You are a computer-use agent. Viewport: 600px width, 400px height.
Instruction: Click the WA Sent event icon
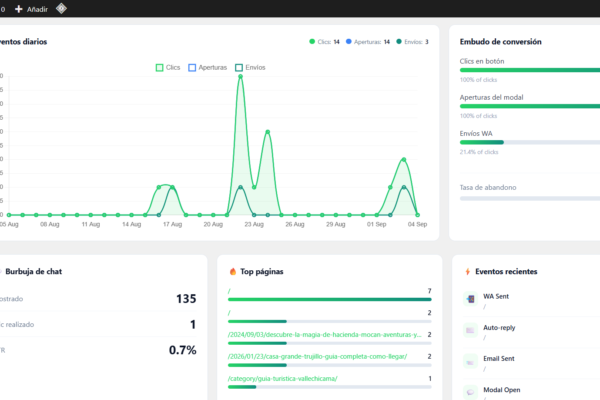coord(471,299)
